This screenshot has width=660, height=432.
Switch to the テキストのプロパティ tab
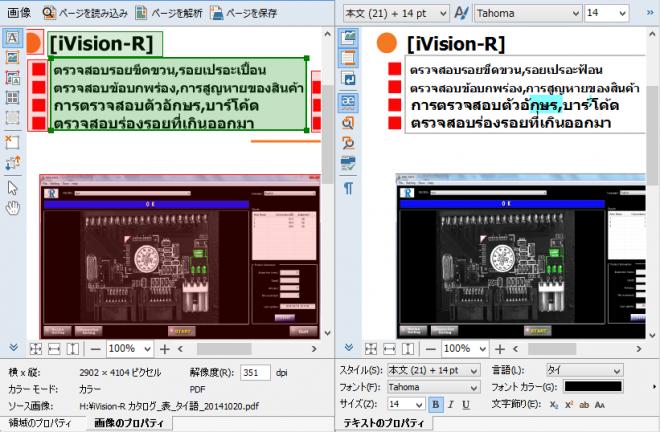point(384,423)
